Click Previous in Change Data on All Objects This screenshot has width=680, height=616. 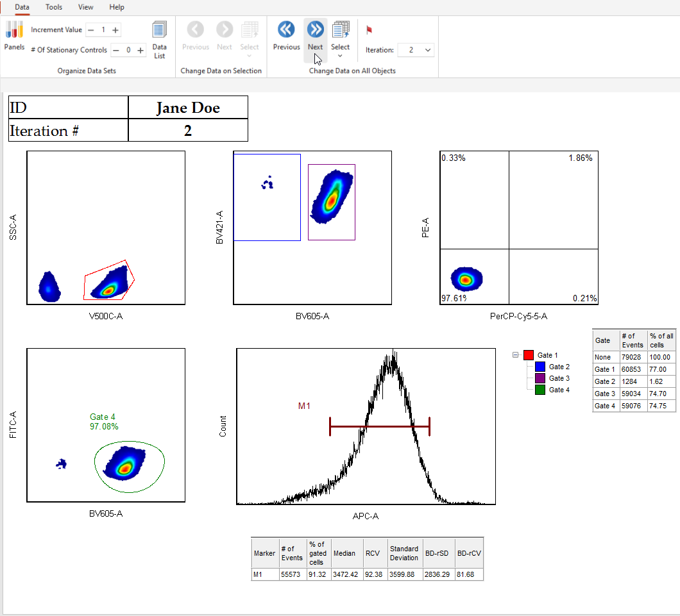pyautogui.click(x=286, y=29)
